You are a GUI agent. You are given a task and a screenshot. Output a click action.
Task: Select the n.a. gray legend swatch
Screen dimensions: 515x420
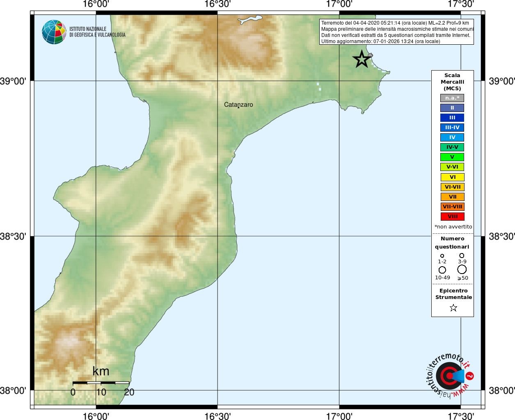(452, 98)
